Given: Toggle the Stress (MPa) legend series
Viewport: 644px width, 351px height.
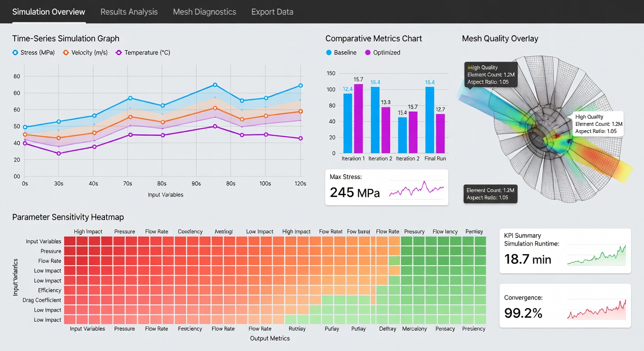Looking at the screenshot, I should click(x=33, y=53).
